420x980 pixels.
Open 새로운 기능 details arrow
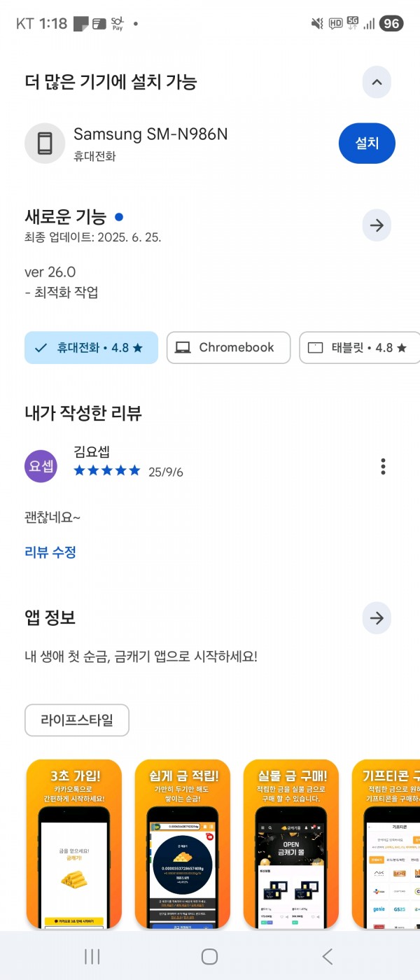[377, 225]
